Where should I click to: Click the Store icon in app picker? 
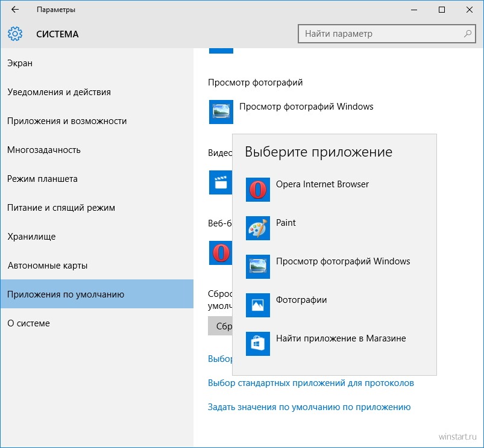258,344
